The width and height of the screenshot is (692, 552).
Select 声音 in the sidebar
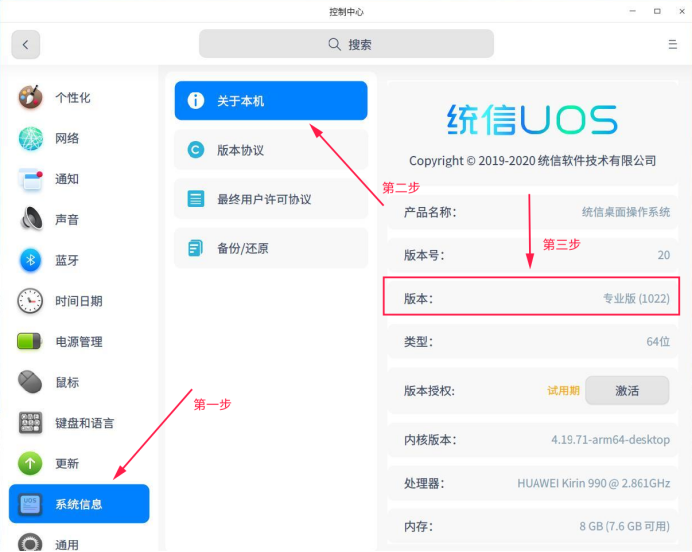click(79, 219)
